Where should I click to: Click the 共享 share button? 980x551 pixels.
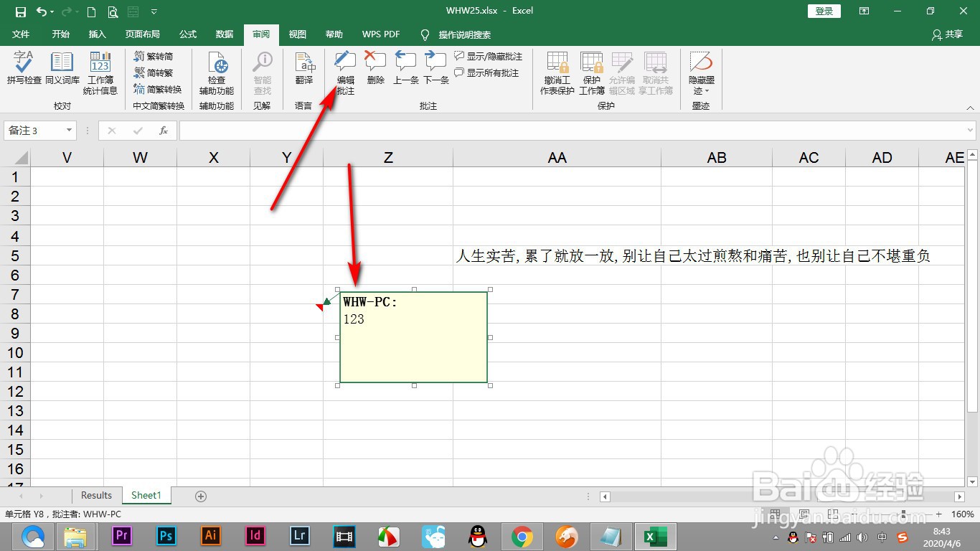coord(947,34)
